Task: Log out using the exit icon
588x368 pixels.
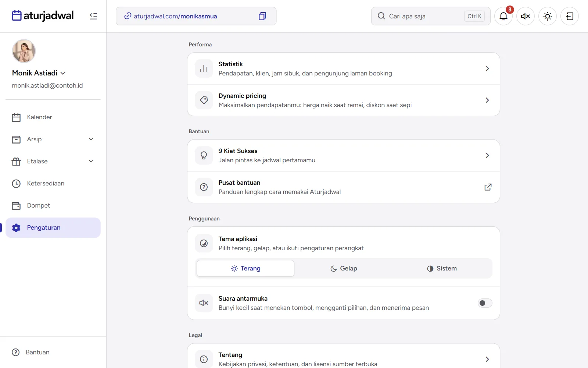Action: pos(570,16)
